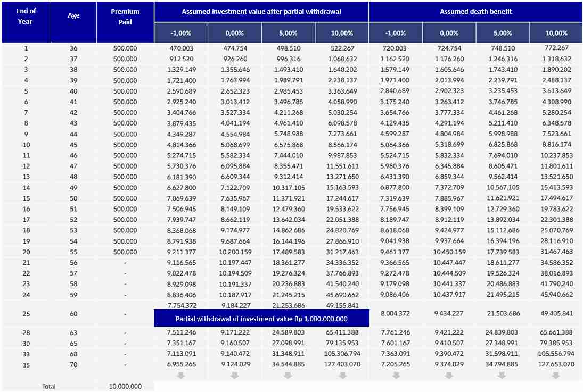This screenshot has height=392, width=583.
Task: Select the 'Assumed investment value after partial withdrawal' header
Action: pyautogui.click(x=261, y=11)
